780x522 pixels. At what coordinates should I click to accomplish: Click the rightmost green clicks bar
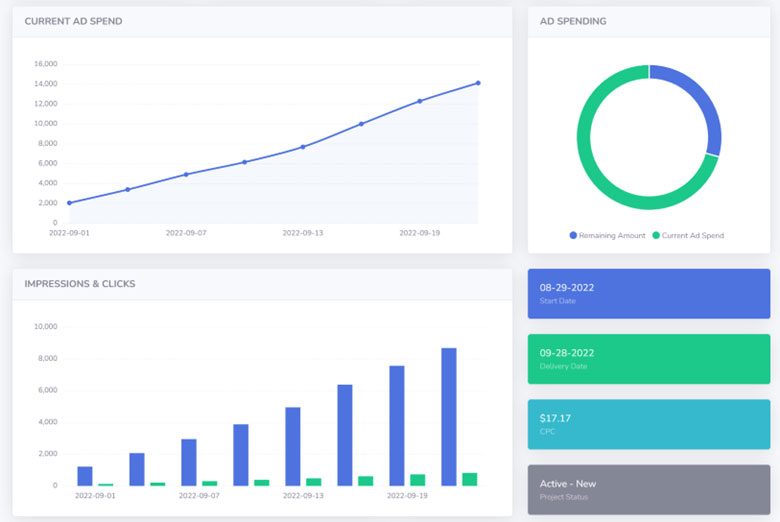pyautogui.click(x=470, y=479)
